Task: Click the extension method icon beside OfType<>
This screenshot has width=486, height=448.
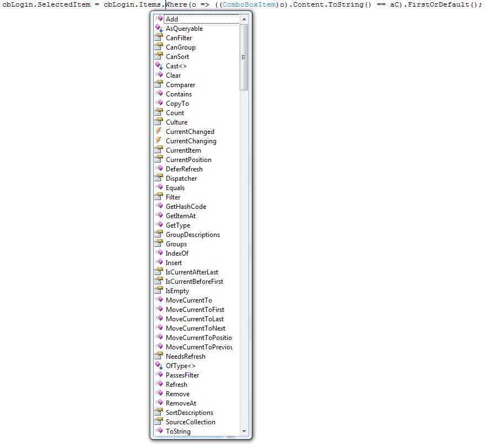Action: (x=159, y=365)
